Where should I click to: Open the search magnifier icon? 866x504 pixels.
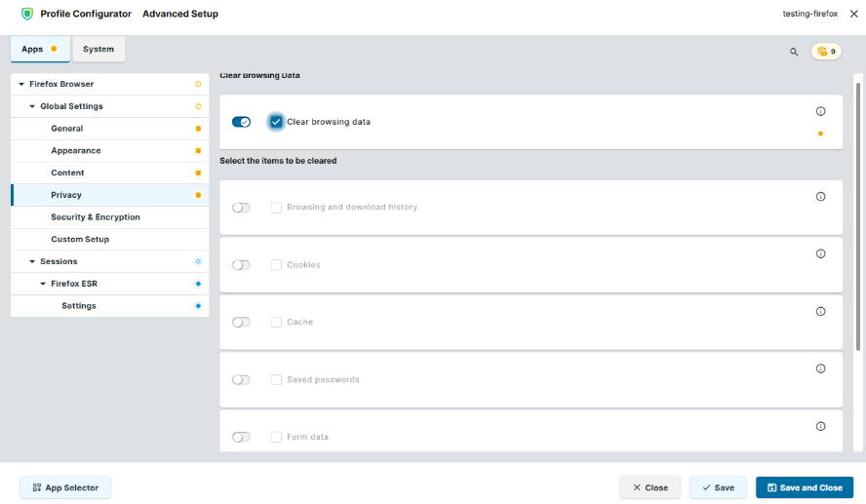pos(794,52)
